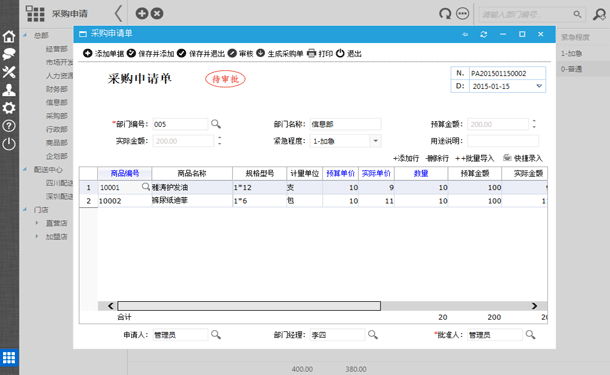Open the lookup magnifier beside 批准人

tap(530, 335)
